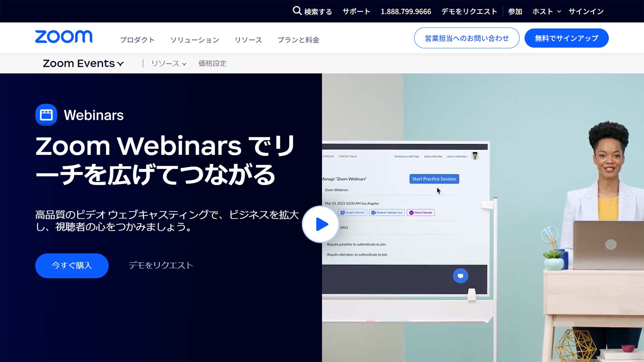Open 価格設定 tab
644x362 pixels.
point(213,63)
